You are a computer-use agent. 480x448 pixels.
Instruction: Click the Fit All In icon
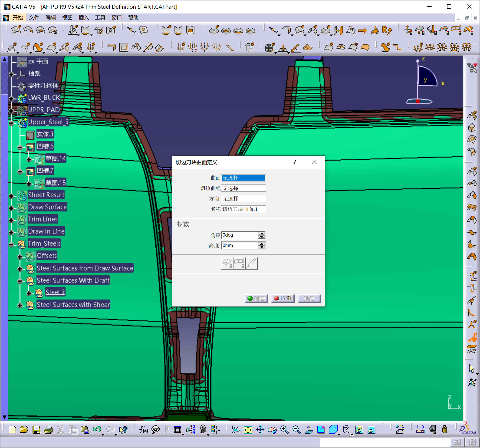tap(248, 430)
